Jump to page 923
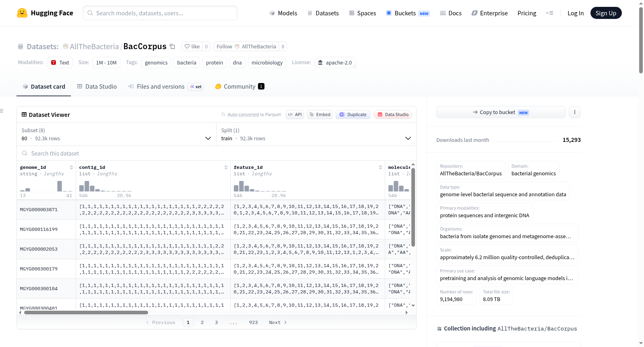This screenshot has width=644, height=347. [253, 322]
